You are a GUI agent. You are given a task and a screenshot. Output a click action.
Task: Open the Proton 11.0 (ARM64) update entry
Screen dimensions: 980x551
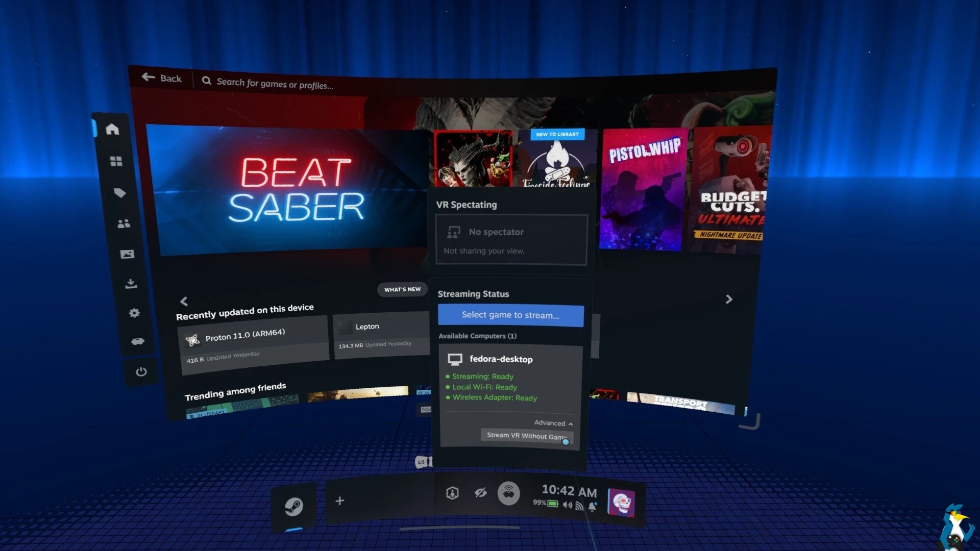tap(254, 344)
